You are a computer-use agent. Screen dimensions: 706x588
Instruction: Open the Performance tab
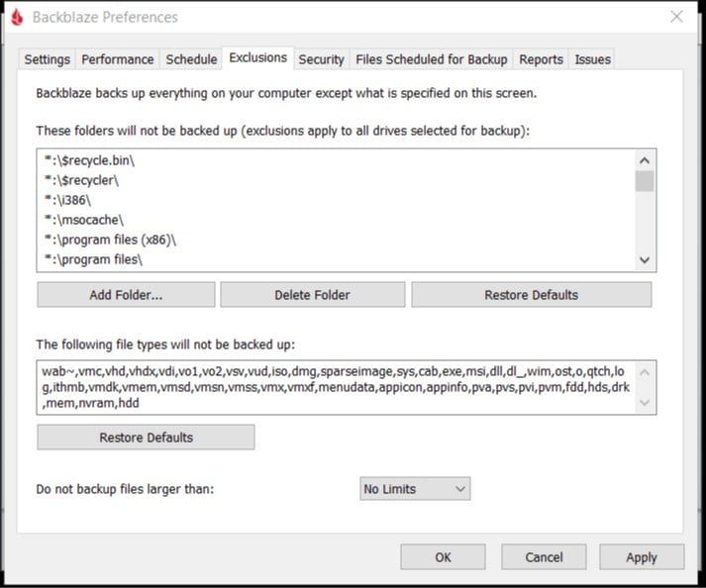pos(118,59)
